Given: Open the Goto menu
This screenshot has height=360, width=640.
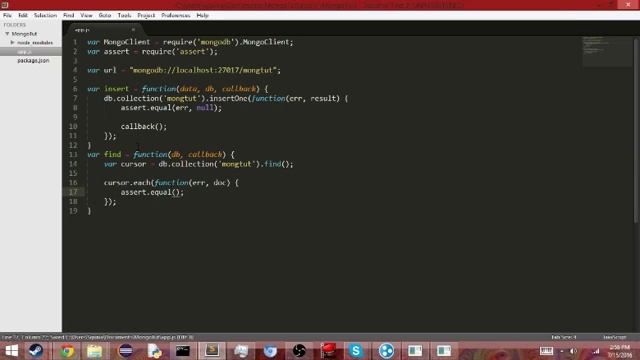Looking at the screenshot, I should pyautogui.click(x=105, y=16).
